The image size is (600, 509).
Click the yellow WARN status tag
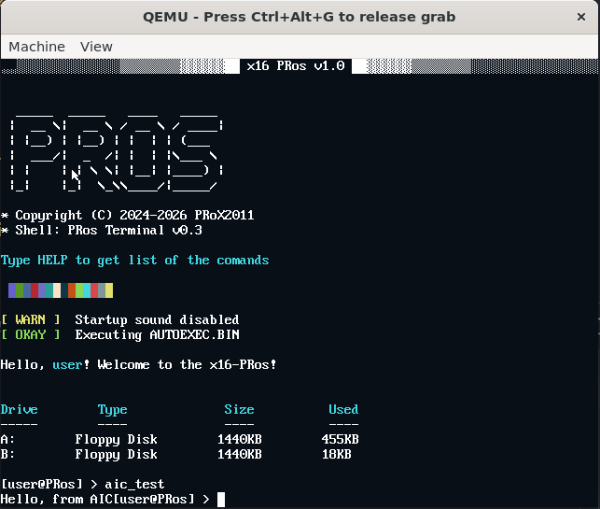31,320
